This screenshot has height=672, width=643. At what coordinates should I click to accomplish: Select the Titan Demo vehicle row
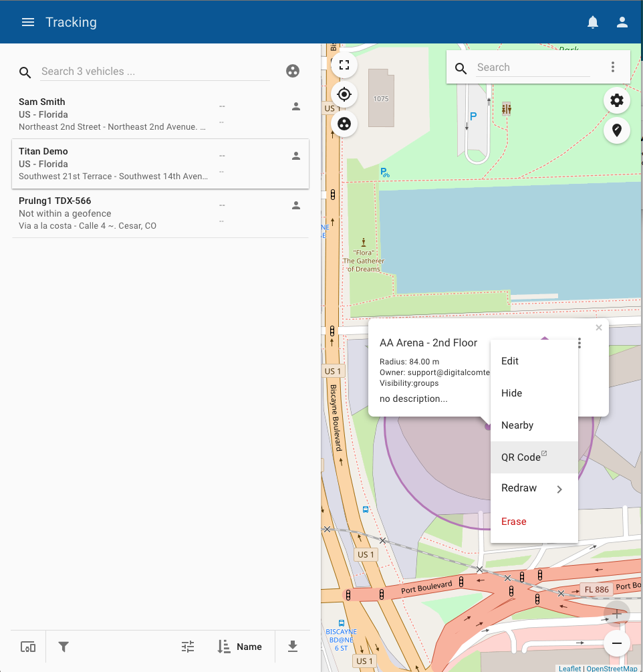160,164
